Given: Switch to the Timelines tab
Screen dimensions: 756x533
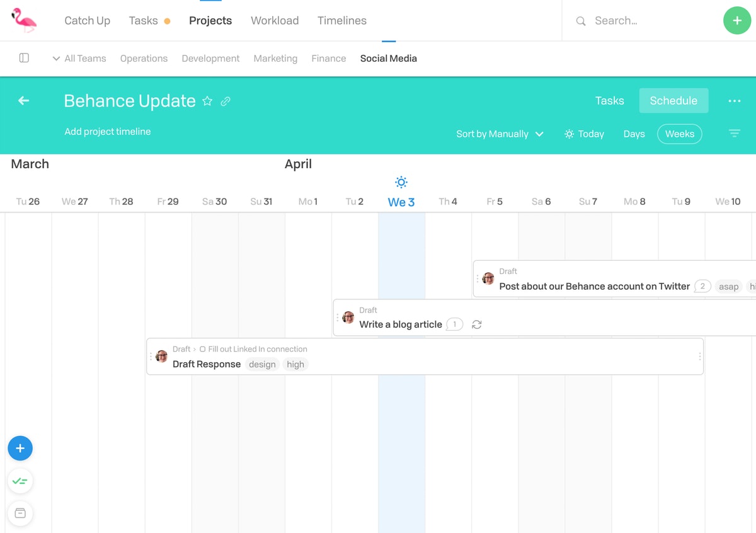Looking at the screenshot, I should tap(342, 21).
